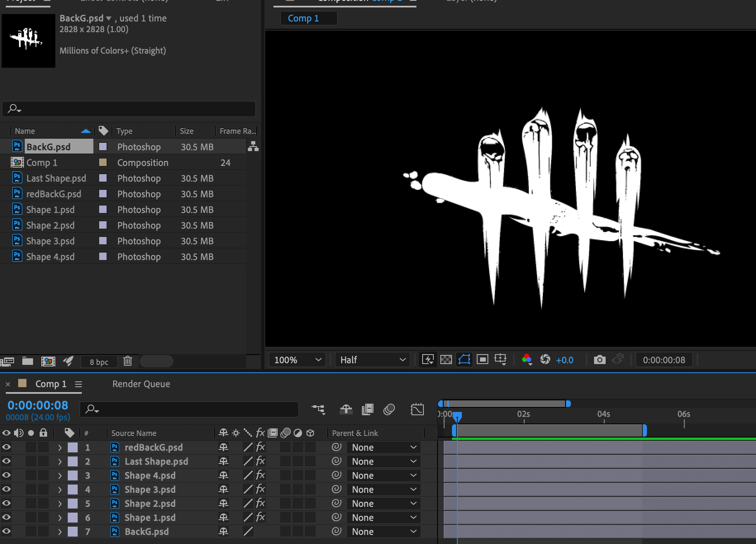Open parent dropdown for Last Shape.psd
756x544 pixels.
coord(384,461)
